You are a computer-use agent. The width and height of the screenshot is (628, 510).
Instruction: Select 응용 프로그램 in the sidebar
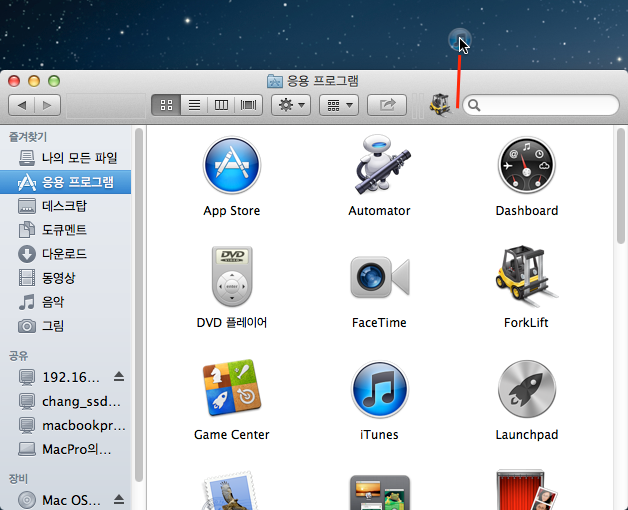point(66,182)
